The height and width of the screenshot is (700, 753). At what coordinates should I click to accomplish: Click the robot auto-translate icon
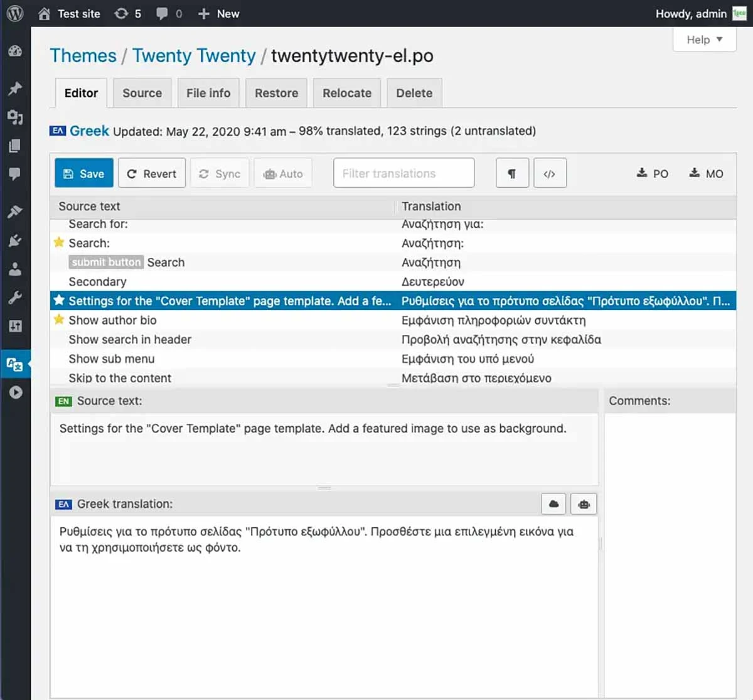pyautogui.click(x=584, y=504)
